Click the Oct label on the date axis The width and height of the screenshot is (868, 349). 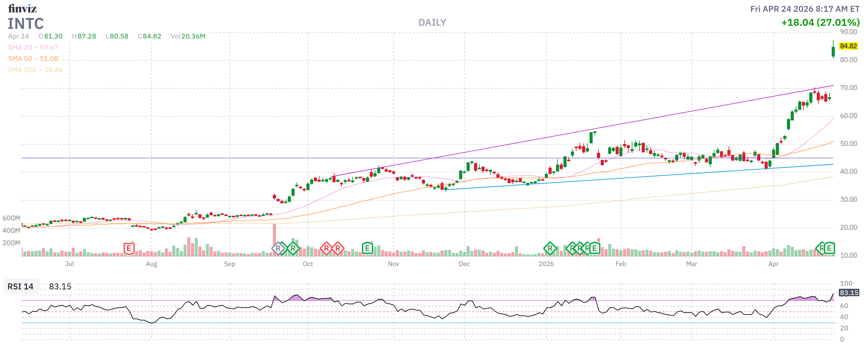pyautogui.click(x=308, y=264)
